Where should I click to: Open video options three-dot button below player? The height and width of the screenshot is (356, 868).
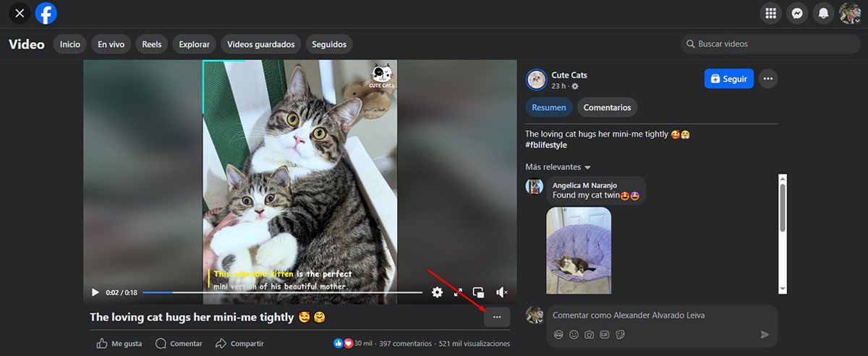(x=497, y=317)
